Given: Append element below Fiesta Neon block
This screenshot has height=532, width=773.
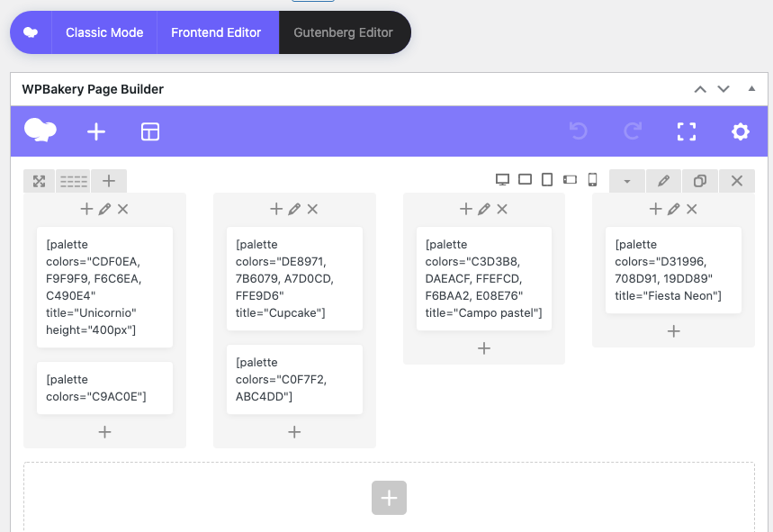Looking at the screenshot, I should [x=673, y=331].
